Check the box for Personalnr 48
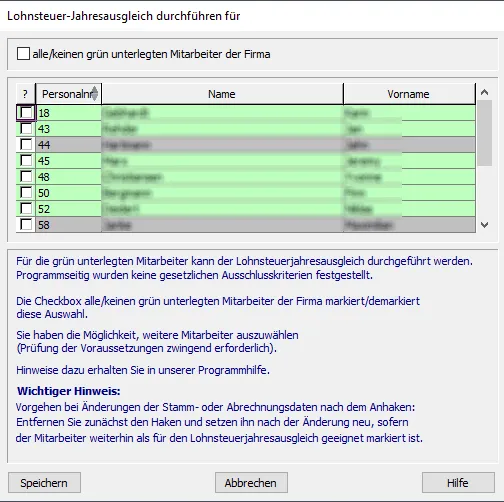Image resolution: width=504 pixels, height=502 pixels. click(x=26, y=177)
